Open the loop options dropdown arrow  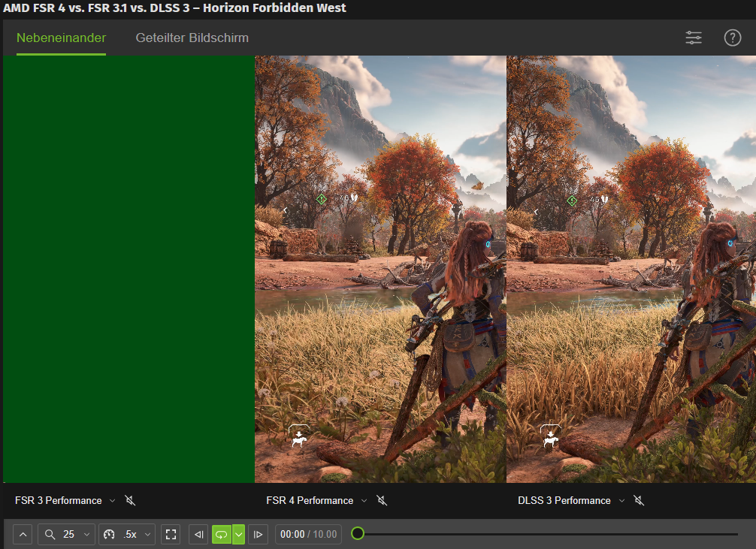pos(239,534)
